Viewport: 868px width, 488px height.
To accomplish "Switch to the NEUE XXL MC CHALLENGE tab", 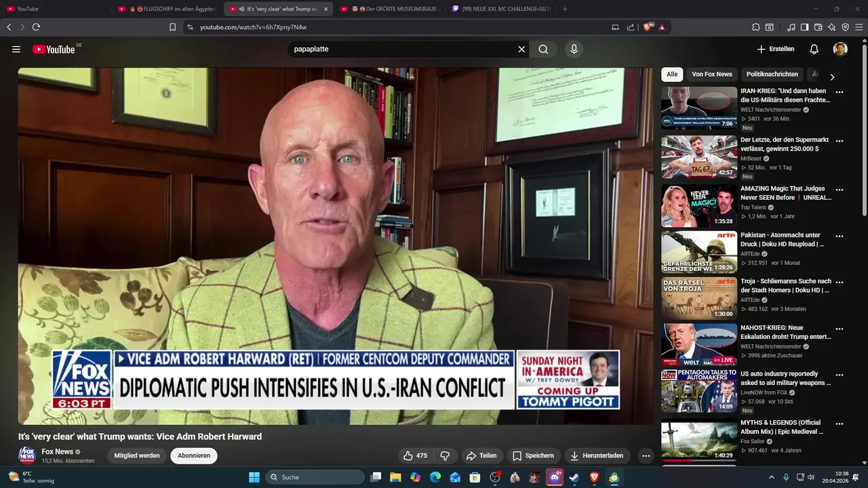I will click(x=500, y=9).
